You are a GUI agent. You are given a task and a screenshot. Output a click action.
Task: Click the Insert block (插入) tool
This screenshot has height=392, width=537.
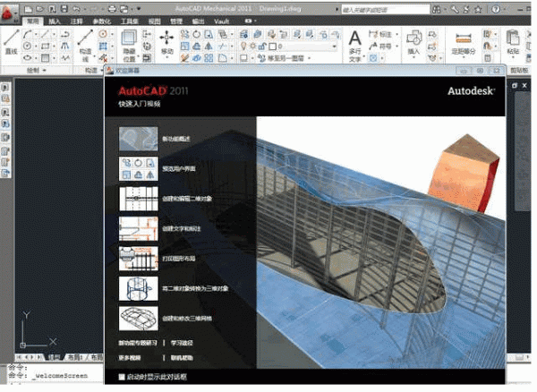(413, 43)
